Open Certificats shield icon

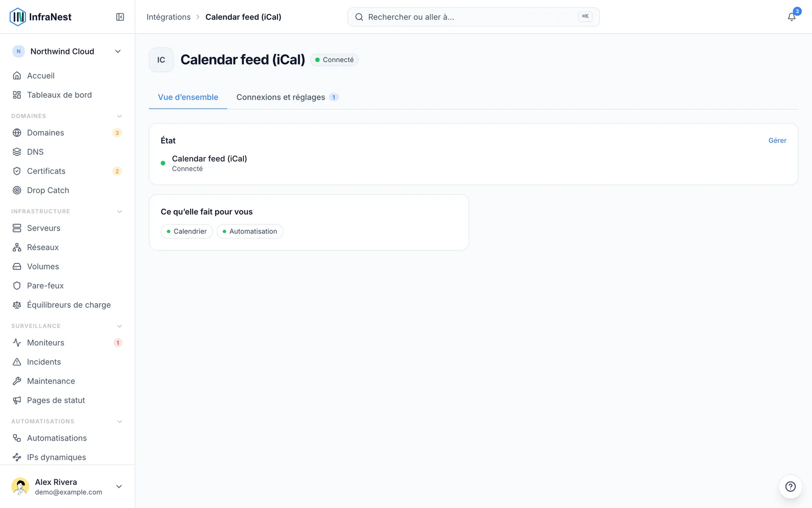point(17,171)
